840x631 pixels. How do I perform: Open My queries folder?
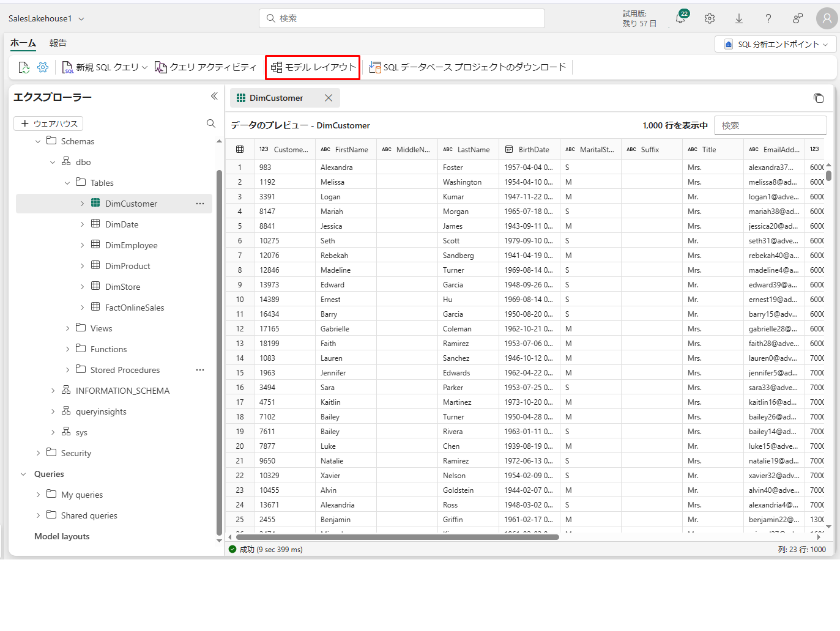(82, 495)
